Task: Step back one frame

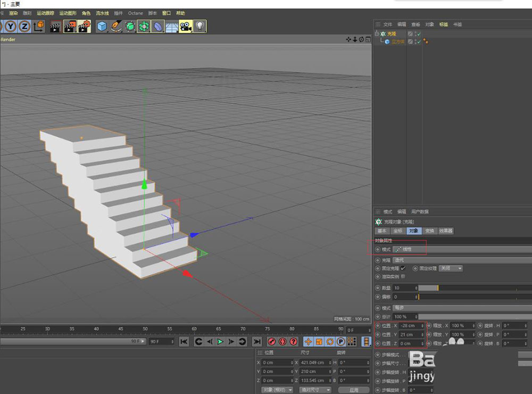Action: click(x=210, y=341)
